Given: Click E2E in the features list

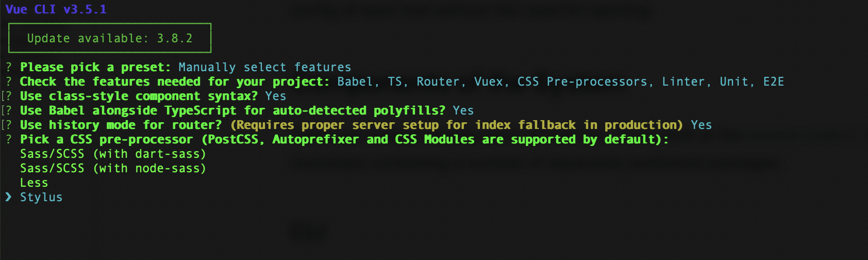Looking at the screenshot, I should pyautogui.click(x=773, y=82).
